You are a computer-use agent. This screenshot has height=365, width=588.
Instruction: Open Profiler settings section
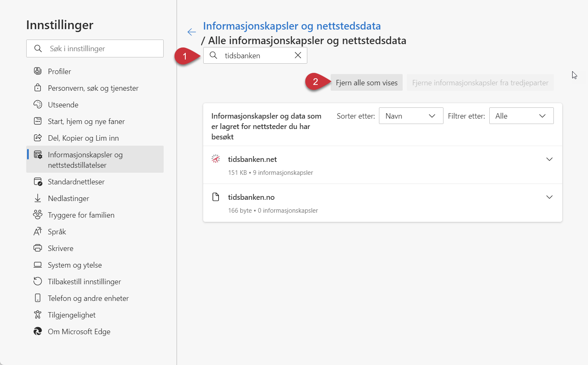(x=95, y=71)
